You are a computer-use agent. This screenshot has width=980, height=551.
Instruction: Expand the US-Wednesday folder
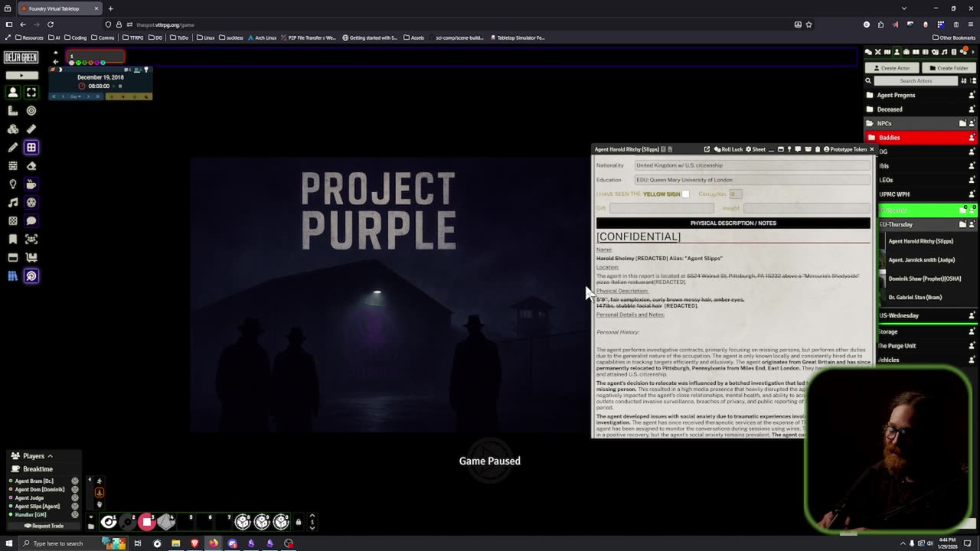pos(926,315)
